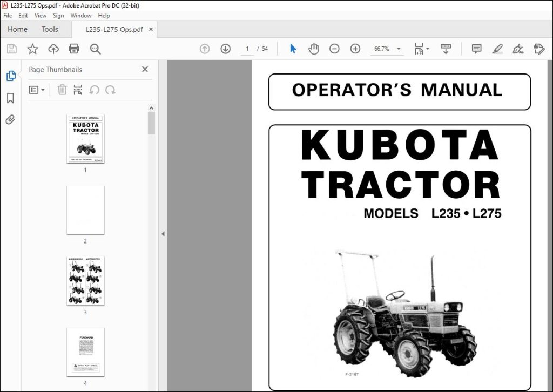Open the Page Thumbnails panel icon

(10, 76)
